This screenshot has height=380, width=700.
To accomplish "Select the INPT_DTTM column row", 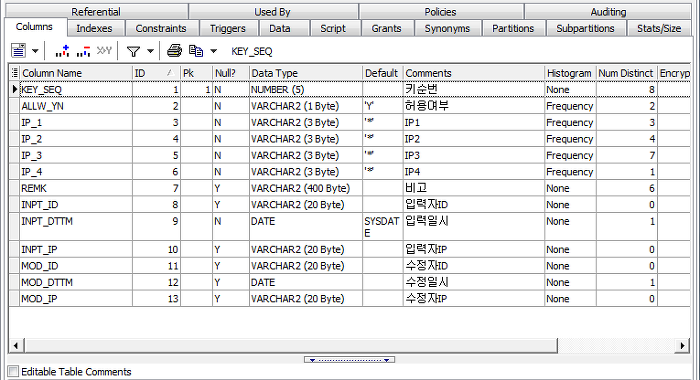I will coord(350,227).
